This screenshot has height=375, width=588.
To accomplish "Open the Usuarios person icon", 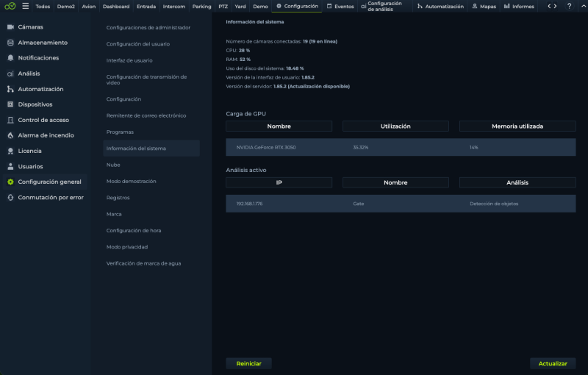I will point(10,166).
